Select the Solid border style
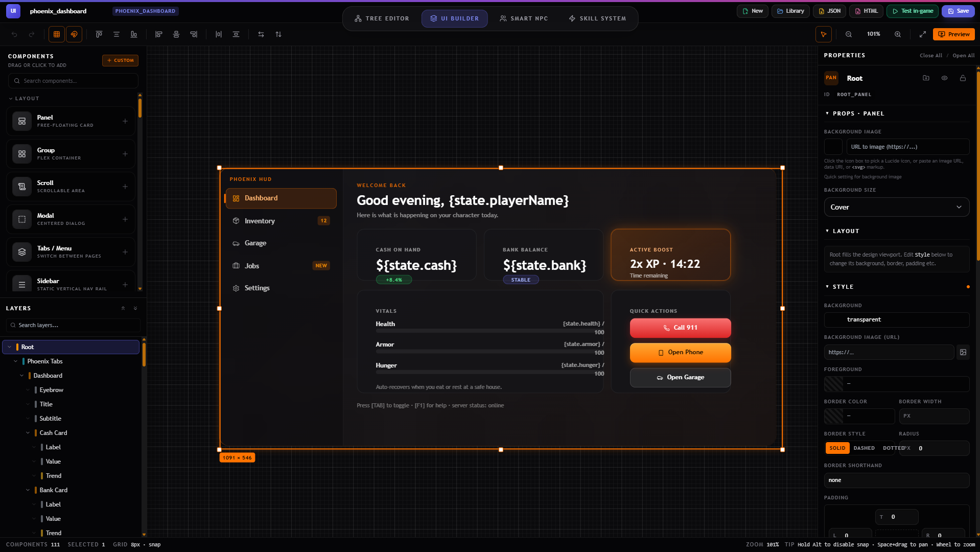Screen dimensions: 980x552 [x=837, y=448]
